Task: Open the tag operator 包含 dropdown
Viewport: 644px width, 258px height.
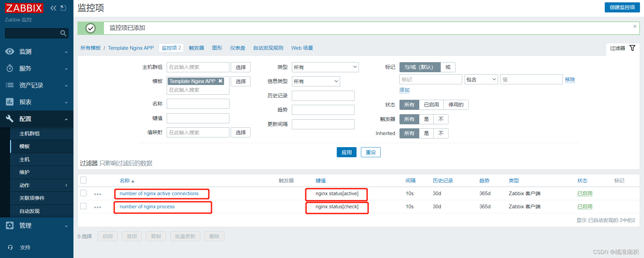Action: pyautogui.click(x=481, y=80)
